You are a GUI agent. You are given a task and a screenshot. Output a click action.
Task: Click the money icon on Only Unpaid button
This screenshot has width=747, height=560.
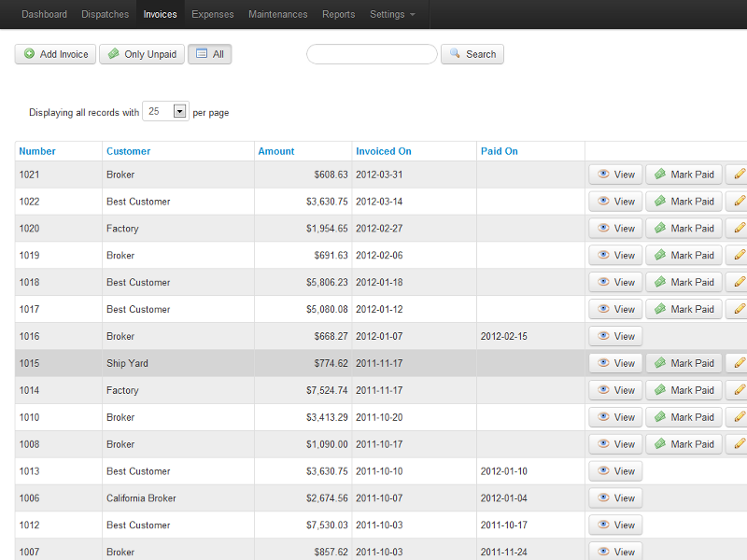pyautogui.click(x=112, y=54)
